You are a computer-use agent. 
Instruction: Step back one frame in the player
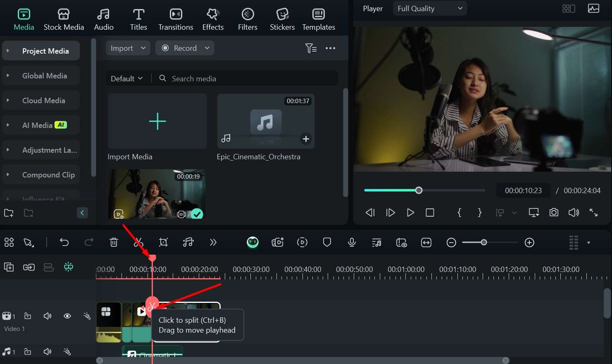[370, 213]
